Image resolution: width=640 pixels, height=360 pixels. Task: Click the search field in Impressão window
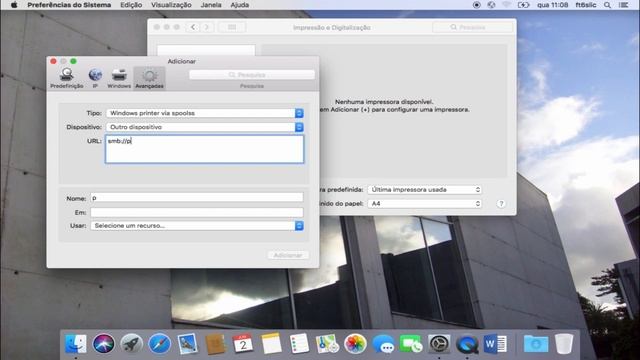[473, 27]
